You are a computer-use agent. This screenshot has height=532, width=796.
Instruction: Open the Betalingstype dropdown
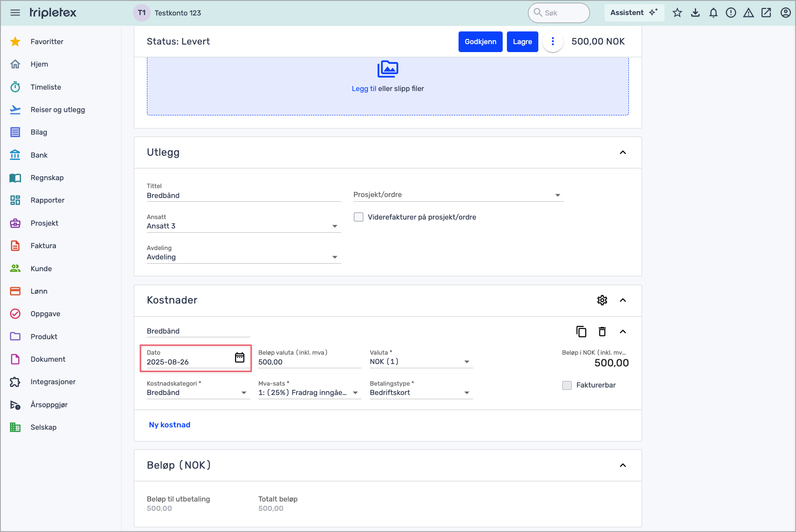(421, 393)
